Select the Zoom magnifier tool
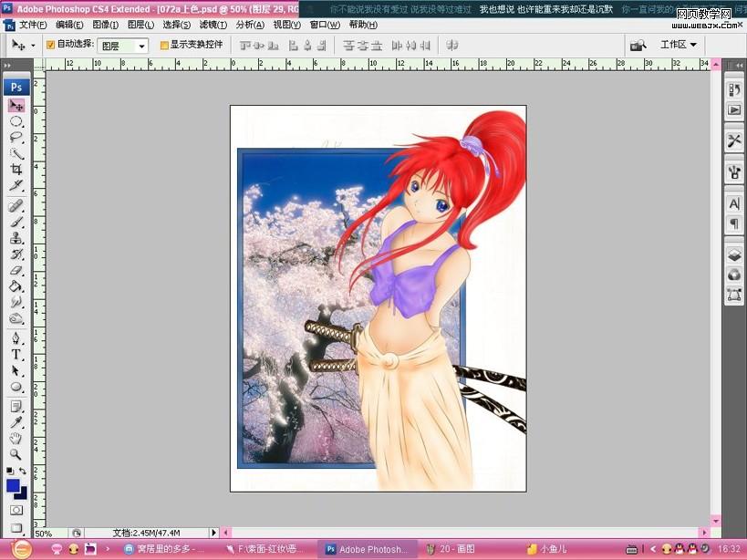The image size is (747, 560). pos(16,453)
